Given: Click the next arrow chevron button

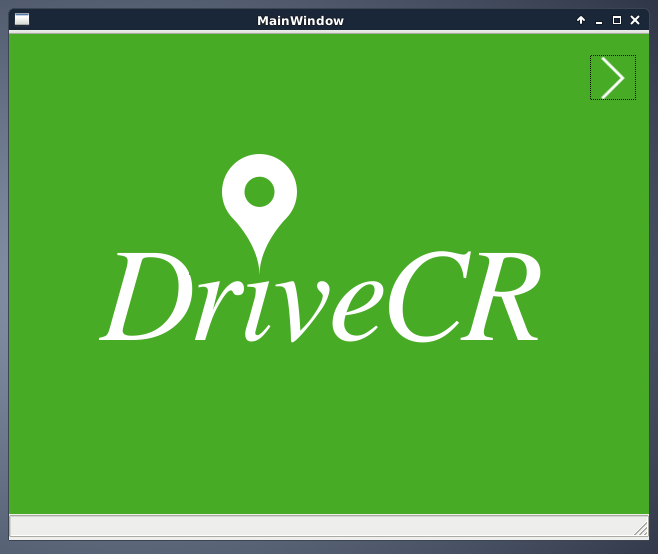Looking at the screenshot, I should tap(613, 78).
